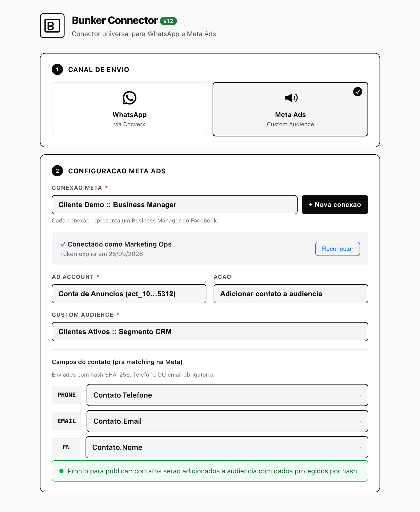This screenshot has width=420, height=512.
Task: Click the 'Token expira em 25/09/2026' text
Action: (101, 254)
